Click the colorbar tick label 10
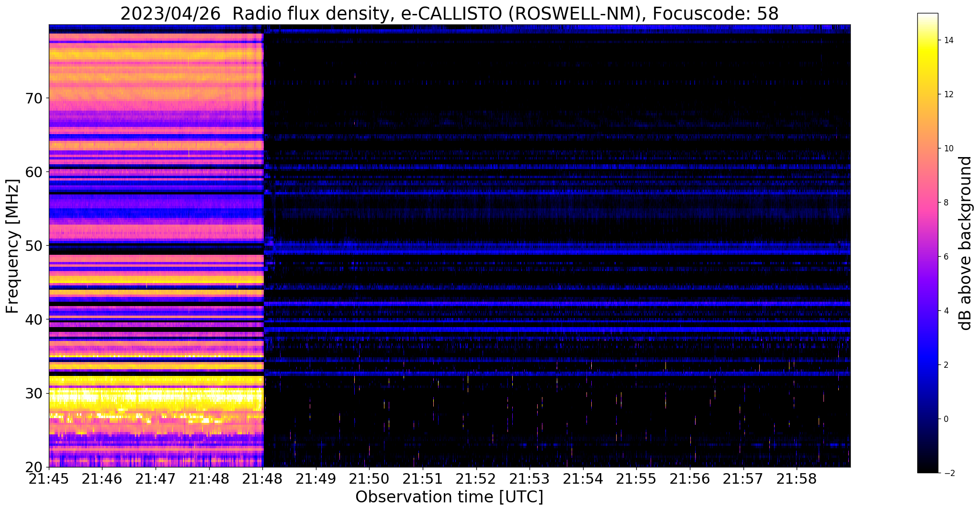 [948, 148]
